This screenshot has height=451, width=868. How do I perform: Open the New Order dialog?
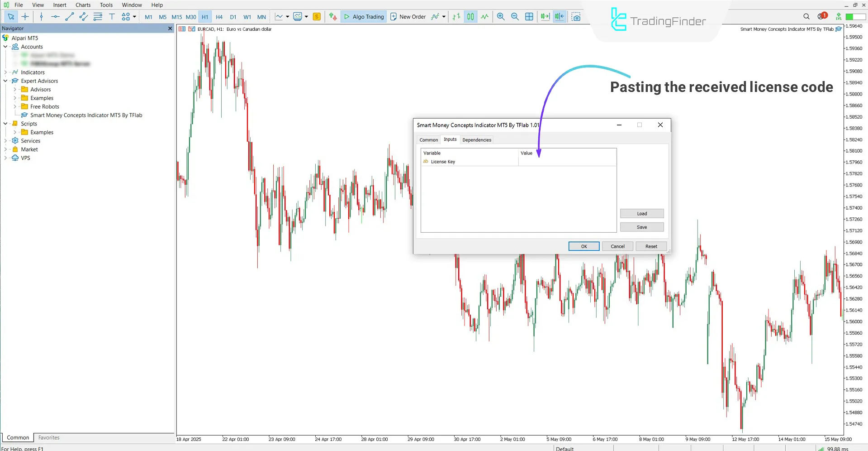point(408,17)
